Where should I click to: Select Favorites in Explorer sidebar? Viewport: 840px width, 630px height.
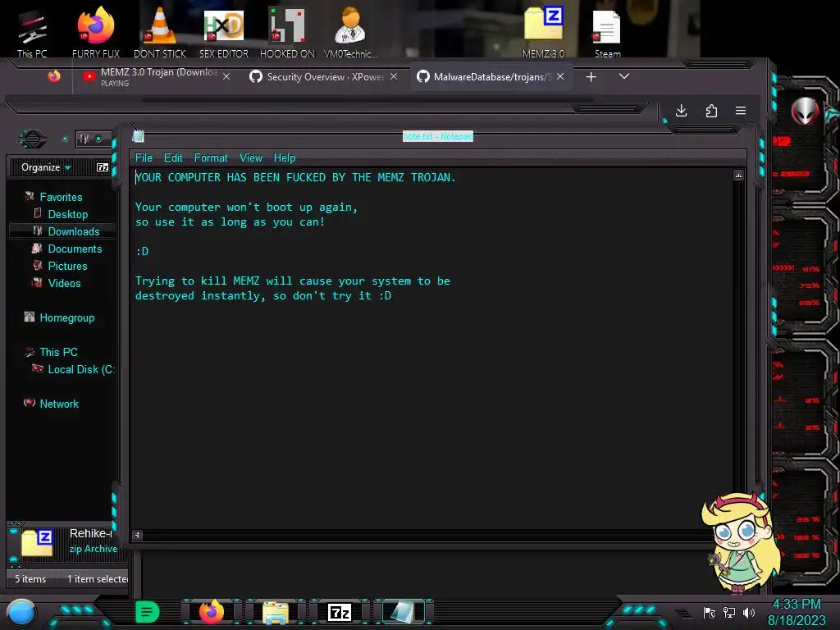point(61,197)
